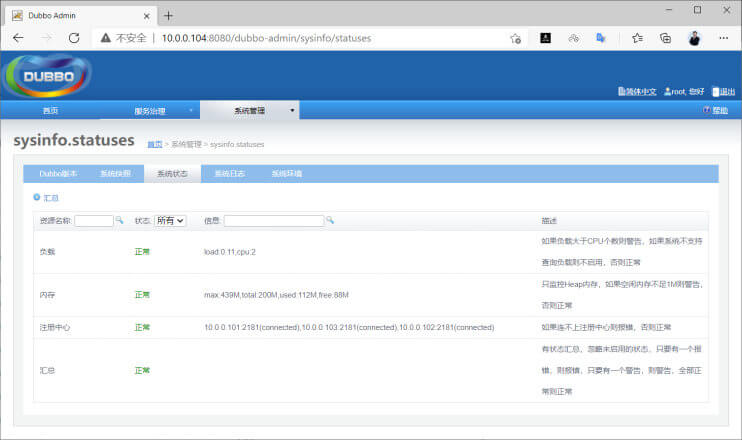Open the 帮助 help link
This screenshot has width=742, height=440.
click(x=716, y=110)
